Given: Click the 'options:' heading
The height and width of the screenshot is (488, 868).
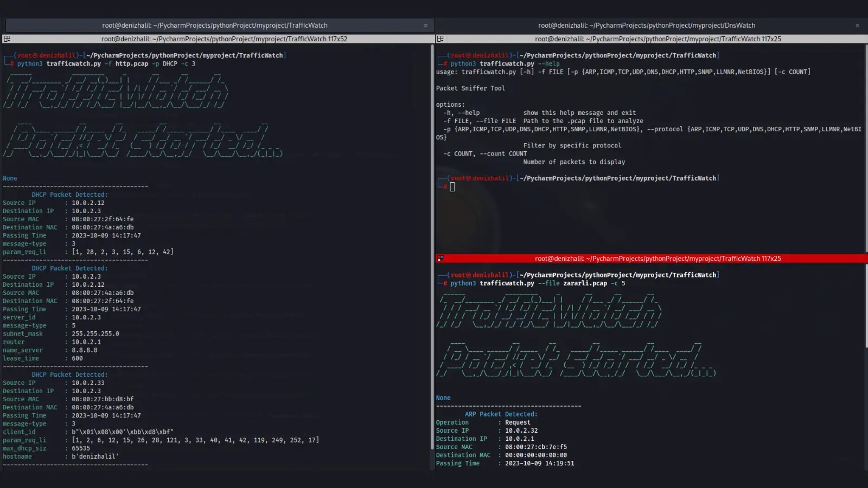Looking at the screenshot, I should 450,105.
